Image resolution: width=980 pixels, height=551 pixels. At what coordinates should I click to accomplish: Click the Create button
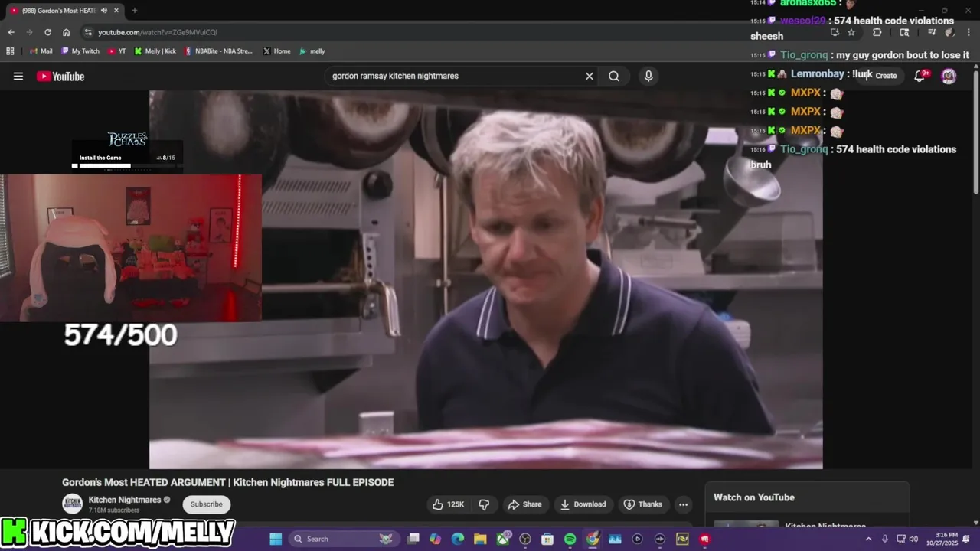pos(886,76)
